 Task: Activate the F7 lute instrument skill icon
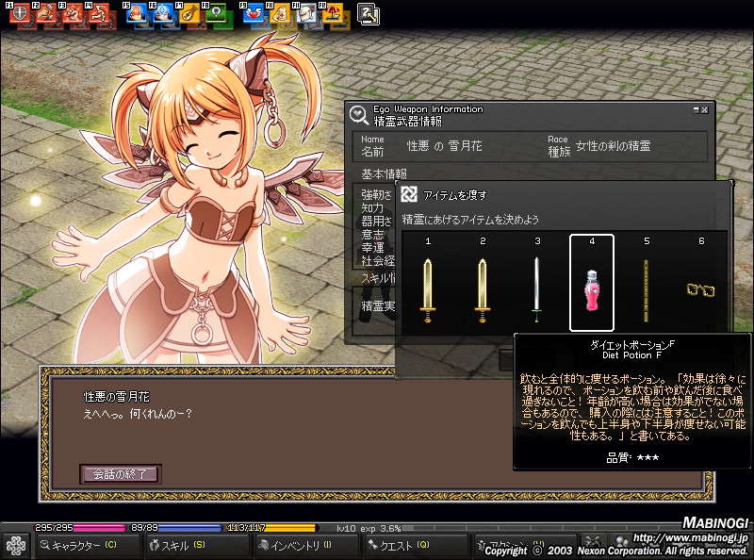pos(190,13)
